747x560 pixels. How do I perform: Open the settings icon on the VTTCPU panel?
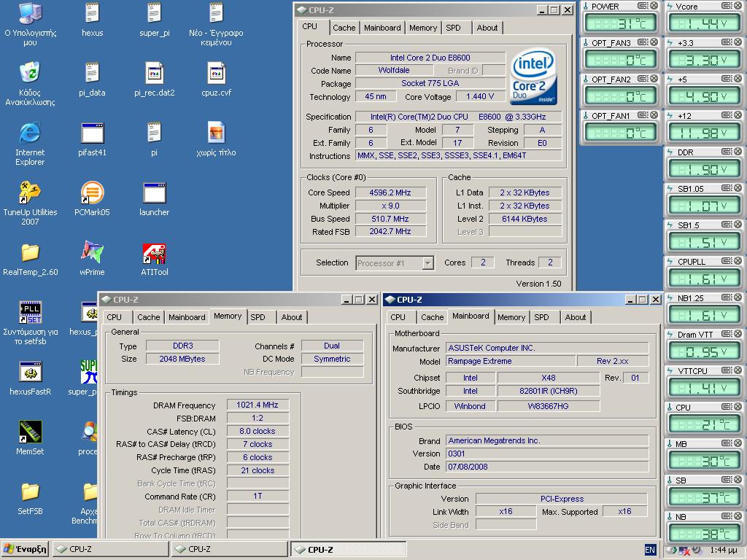727,370
